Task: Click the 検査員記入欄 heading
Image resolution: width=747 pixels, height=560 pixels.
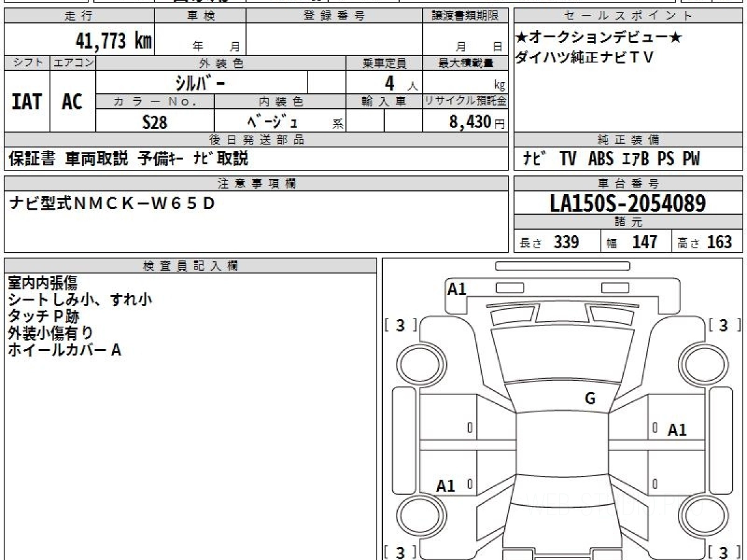Action: pyautogui.click(x=190, y=266)
